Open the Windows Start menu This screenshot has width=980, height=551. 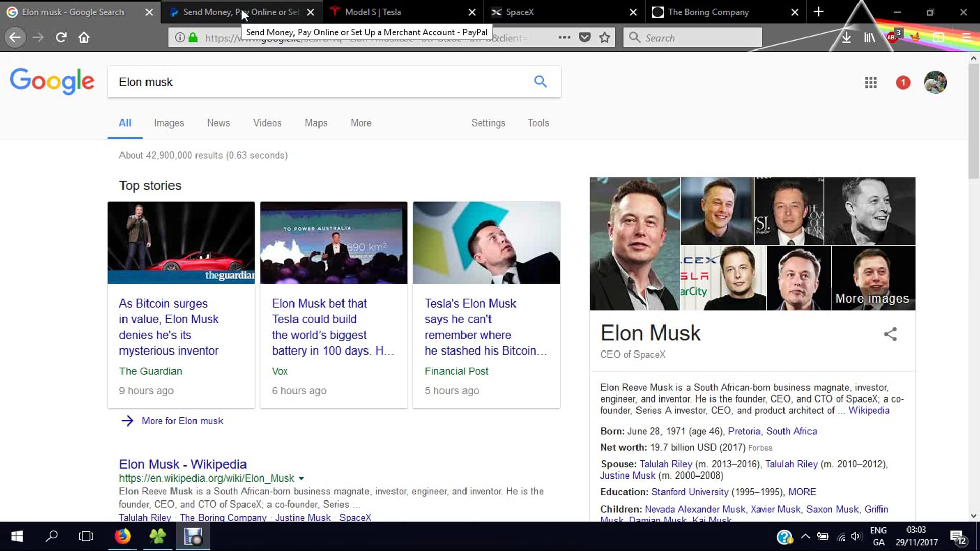17,536
